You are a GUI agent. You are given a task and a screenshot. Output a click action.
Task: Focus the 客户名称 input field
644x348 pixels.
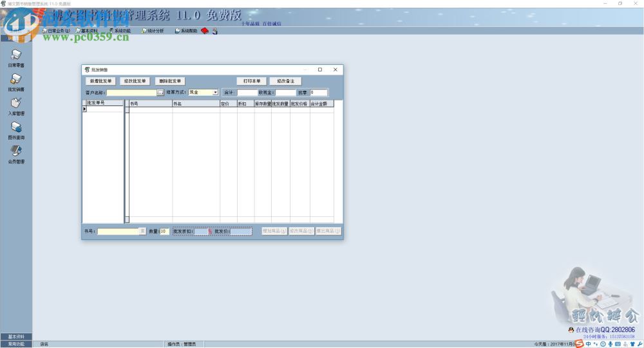coord(132,93)
